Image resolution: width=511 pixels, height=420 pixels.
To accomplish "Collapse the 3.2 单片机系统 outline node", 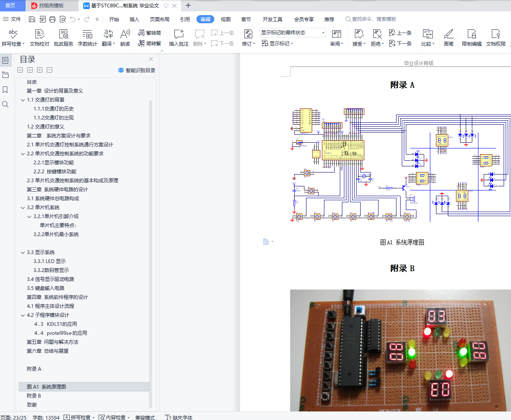I will (x=23, y=208).
